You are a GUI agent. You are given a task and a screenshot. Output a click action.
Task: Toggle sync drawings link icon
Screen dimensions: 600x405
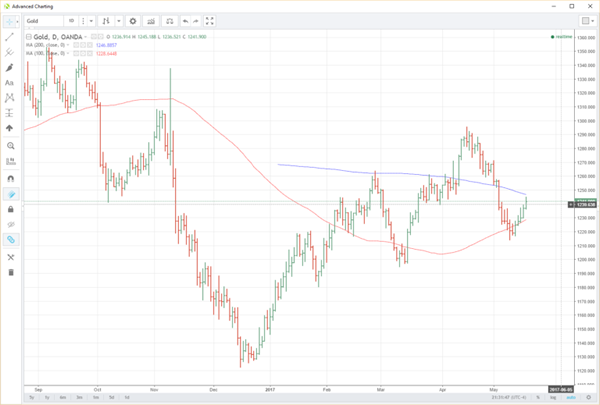(11, 240)
